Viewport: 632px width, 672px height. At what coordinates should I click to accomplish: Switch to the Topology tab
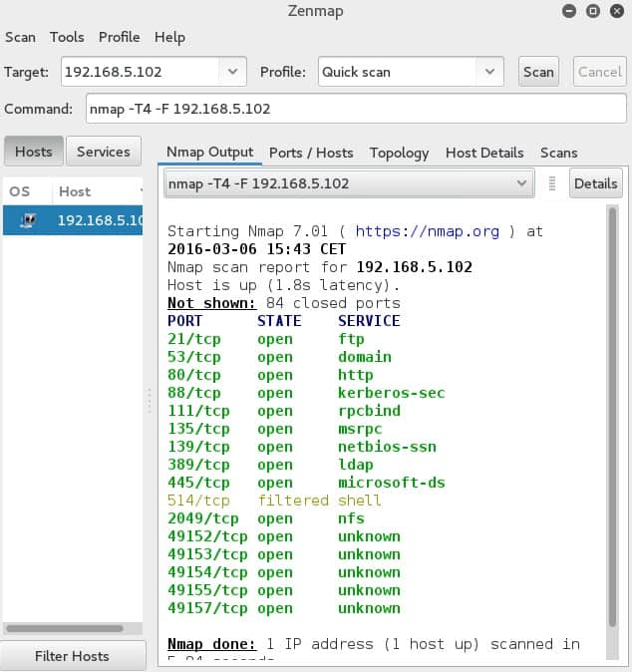399,153
